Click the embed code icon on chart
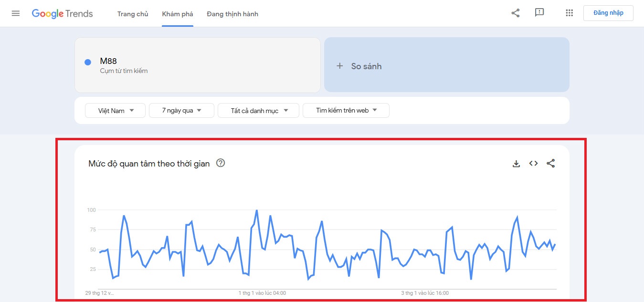 click(x=533, y=164)
